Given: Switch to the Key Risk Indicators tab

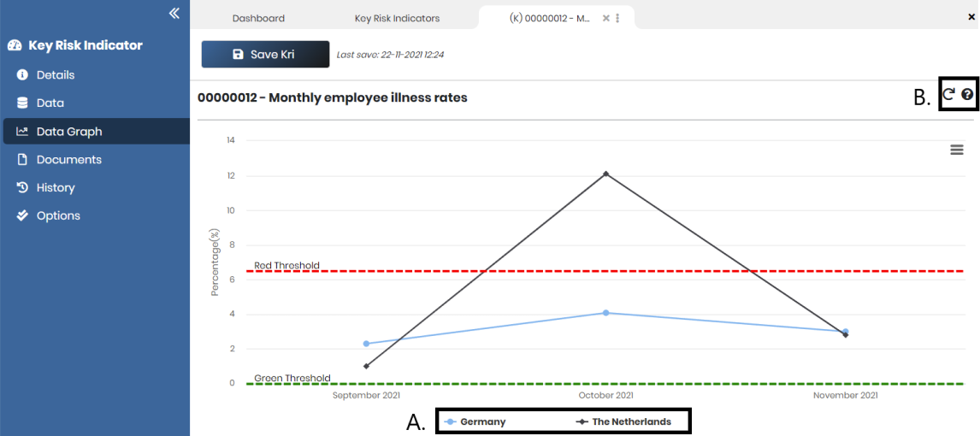Looking at the screenshot, I should [x=397, y=18].
